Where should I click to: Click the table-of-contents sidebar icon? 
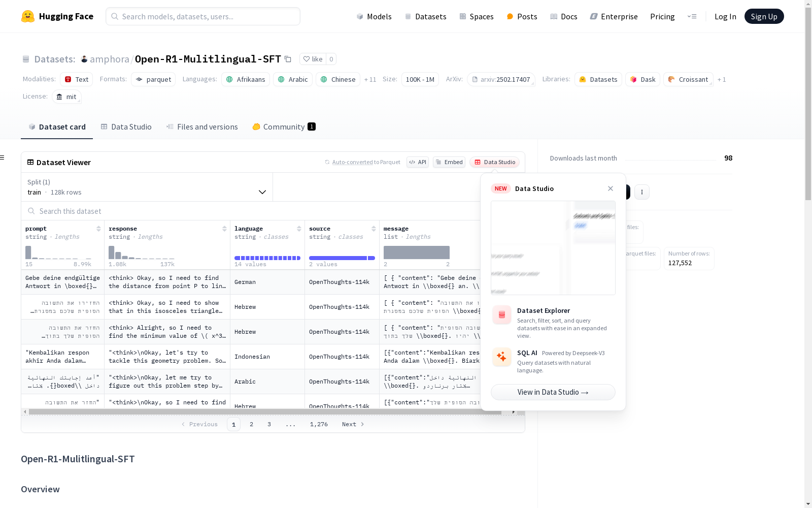coord(2,157)
